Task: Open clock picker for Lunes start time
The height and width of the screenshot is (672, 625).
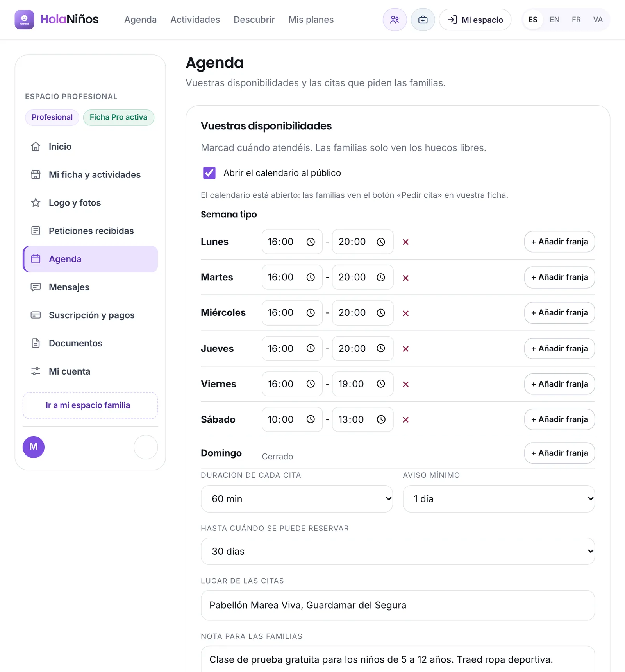Action: (x=311, y=242)
